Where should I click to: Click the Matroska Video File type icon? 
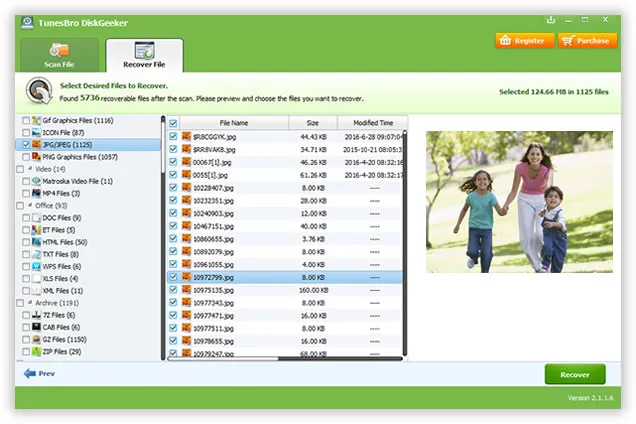click(x=36, y=181)
